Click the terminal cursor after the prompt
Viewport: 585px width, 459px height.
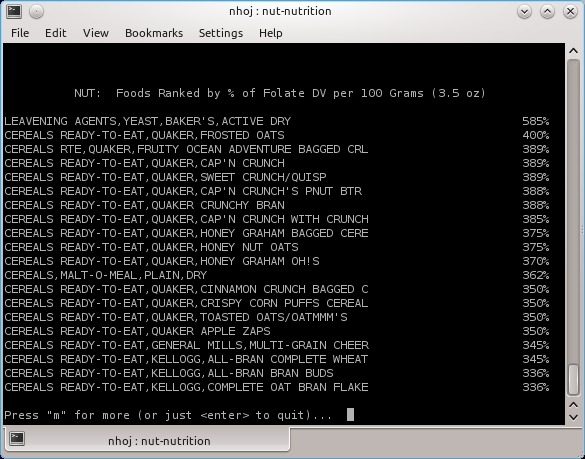(350, 414)
